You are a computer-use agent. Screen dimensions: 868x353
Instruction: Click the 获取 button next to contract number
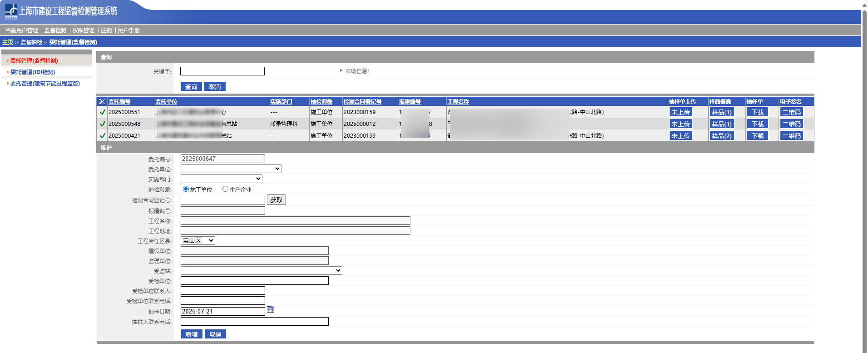click(x=276, y=200)
